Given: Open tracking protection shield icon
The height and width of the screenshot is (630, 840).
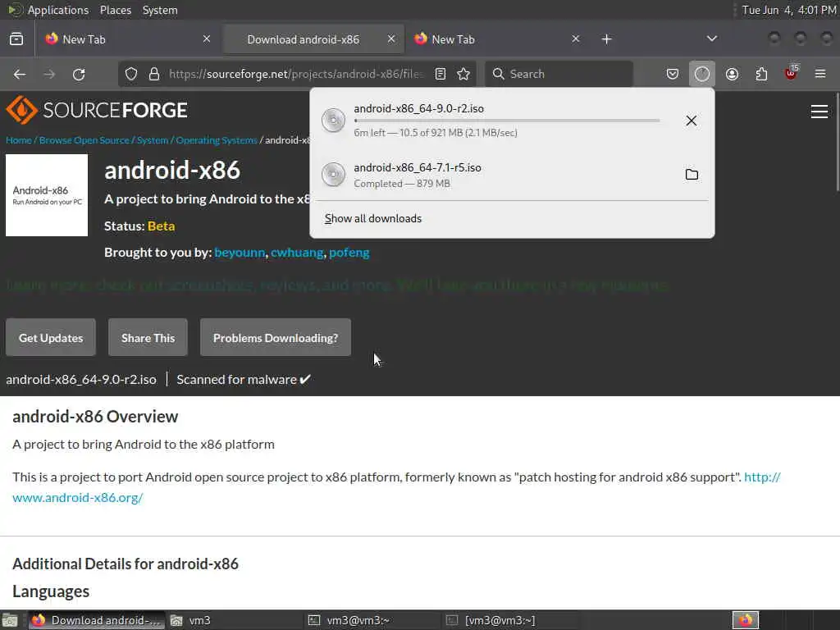Looking at the screenshot, I should click(131, 74).
